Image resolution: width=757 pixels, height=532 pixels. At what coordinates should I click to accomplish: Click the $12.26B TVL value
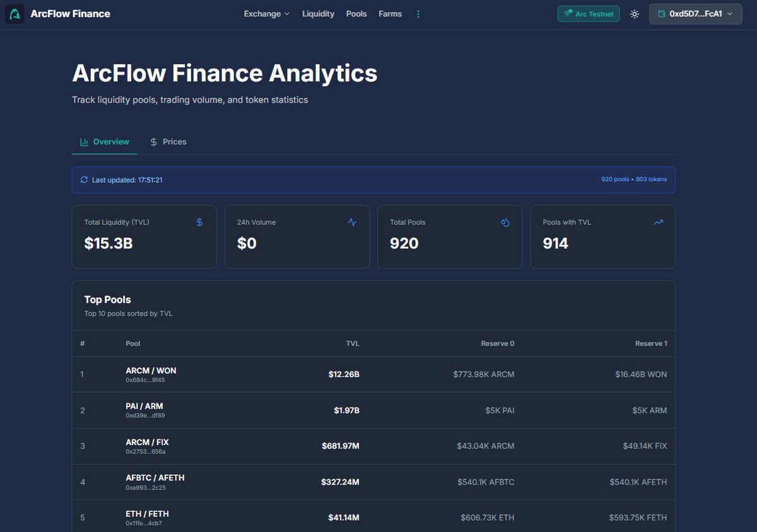tap(344, 374)
